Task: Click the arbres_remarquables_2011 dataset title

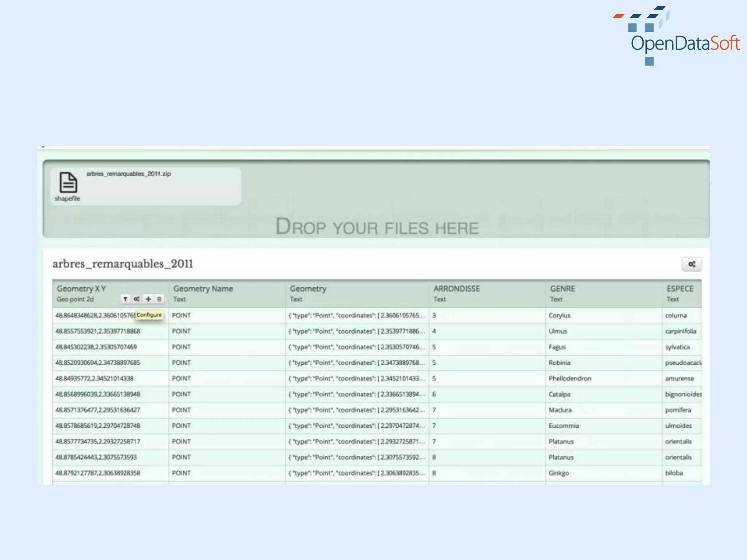Action: (123, 264)
